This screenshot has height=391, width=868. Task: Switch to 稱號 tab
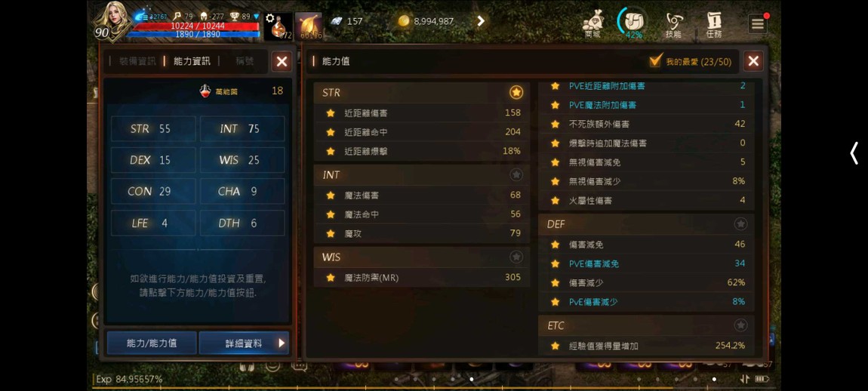click(245, 61)
